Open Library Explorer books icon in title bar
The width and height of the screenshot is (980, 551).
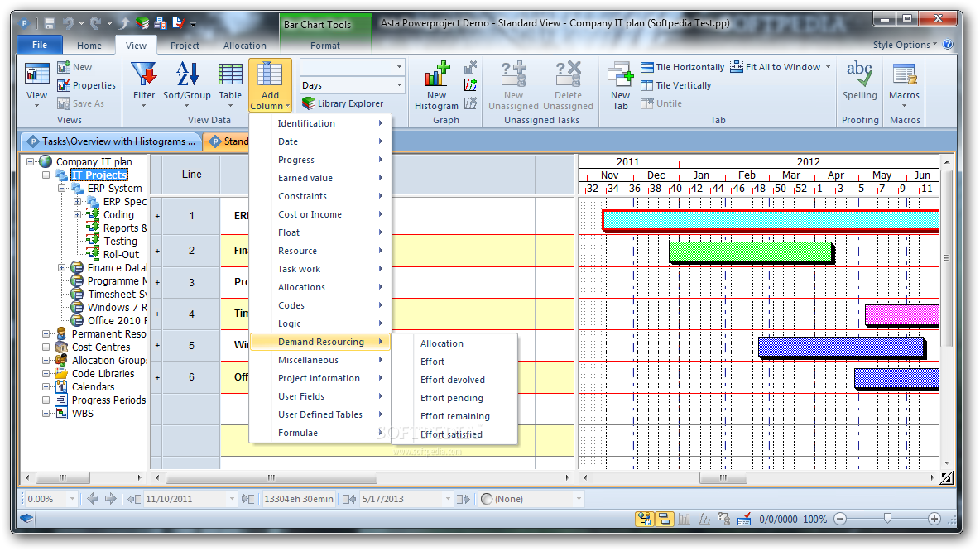(142, 24)
